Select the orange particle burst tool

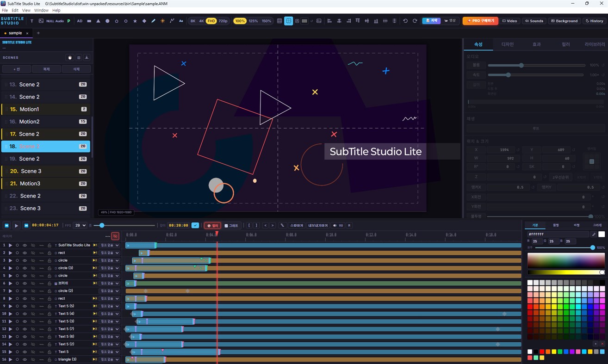162,21
